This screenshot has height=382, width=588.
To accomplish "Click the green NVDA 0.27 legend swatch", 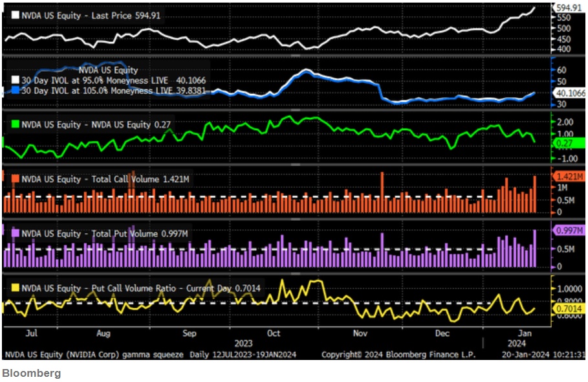I will [x=15, y=124].
